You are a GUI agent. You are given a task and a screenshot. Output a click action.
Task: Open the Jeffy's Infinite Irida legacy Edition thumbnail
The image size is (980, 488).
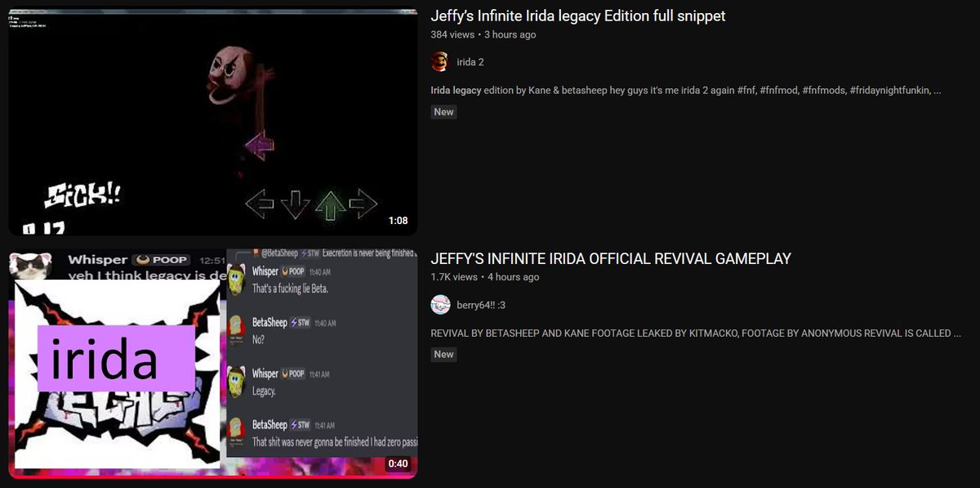pyautogui.click(x=213, y=122)
